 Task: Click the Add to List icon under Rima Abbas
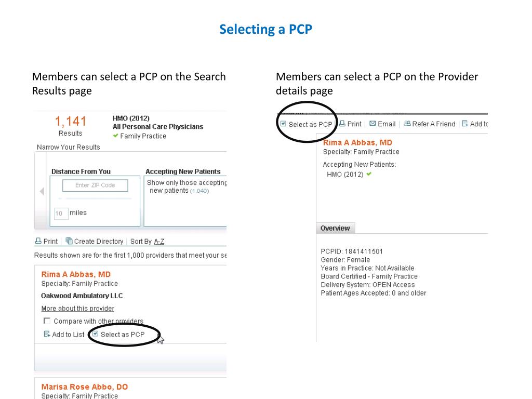47,334
